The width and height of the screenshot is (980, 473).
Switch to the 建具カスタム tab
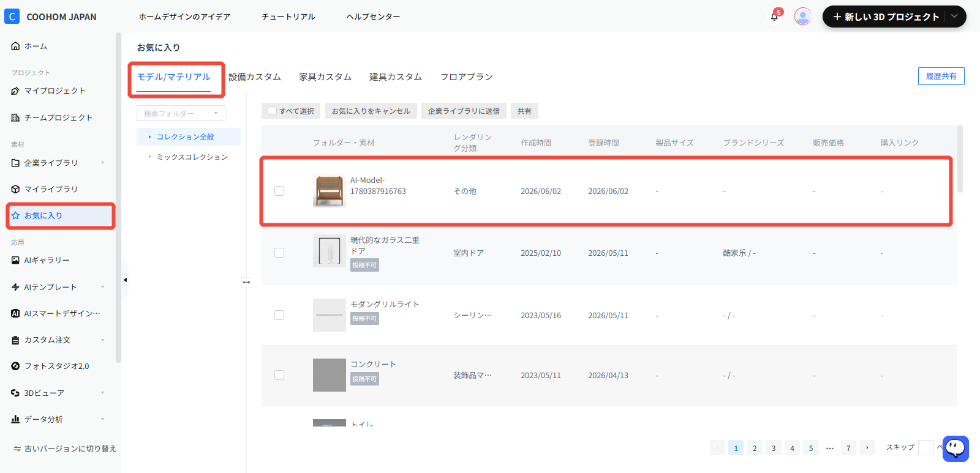(x=396, y=77)
